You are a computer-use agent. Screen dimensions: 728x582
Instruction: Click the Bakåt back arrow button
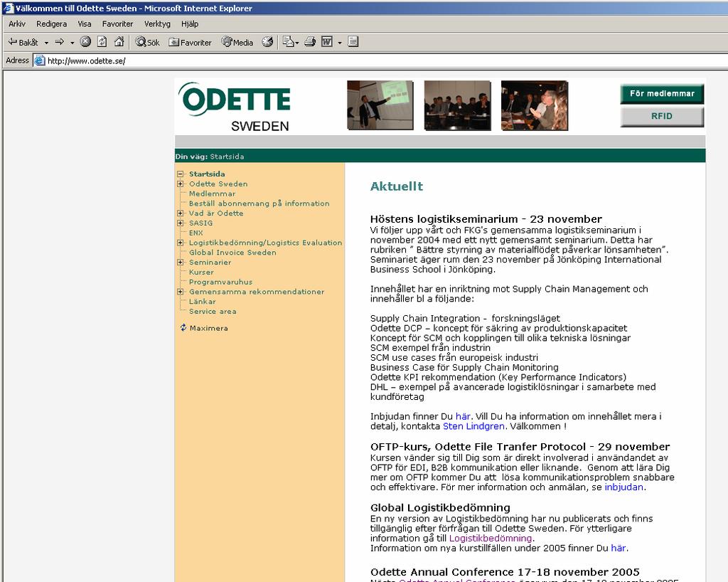click(x=23, y=42)
